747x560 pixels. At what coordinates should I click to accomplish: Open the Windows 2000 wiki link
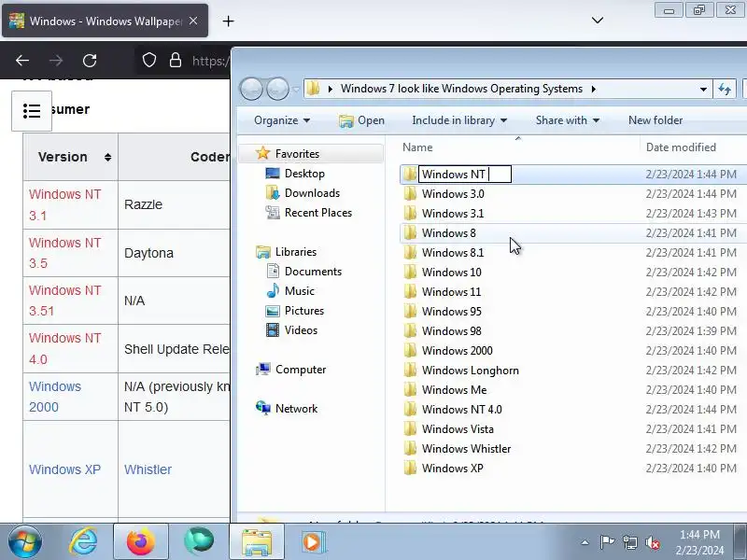(x=55, y=397)
